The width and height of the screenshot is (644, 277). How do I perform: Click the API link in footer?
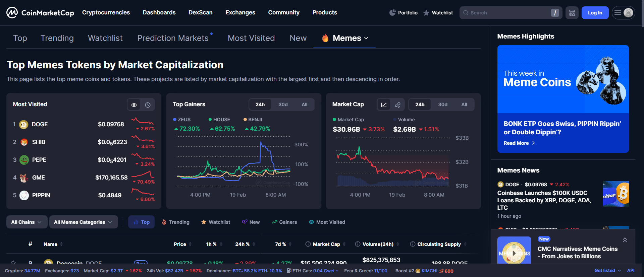coord(631,271)
